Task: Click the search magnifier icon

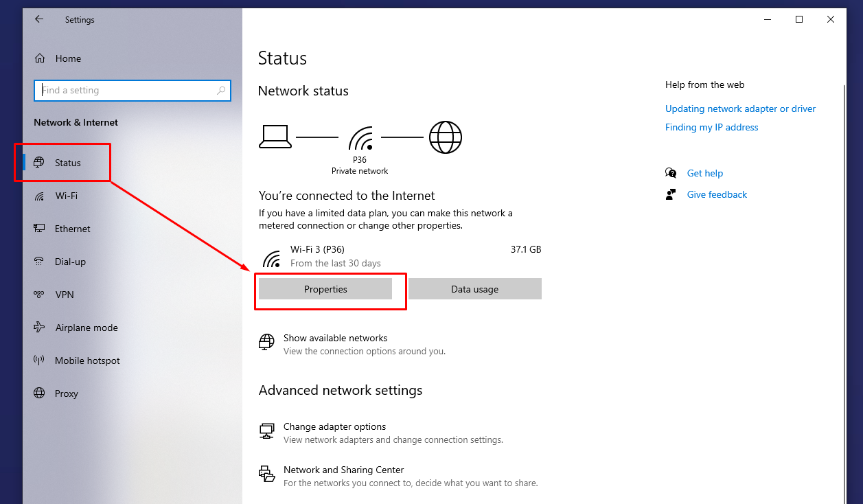Action: (221, 91)
